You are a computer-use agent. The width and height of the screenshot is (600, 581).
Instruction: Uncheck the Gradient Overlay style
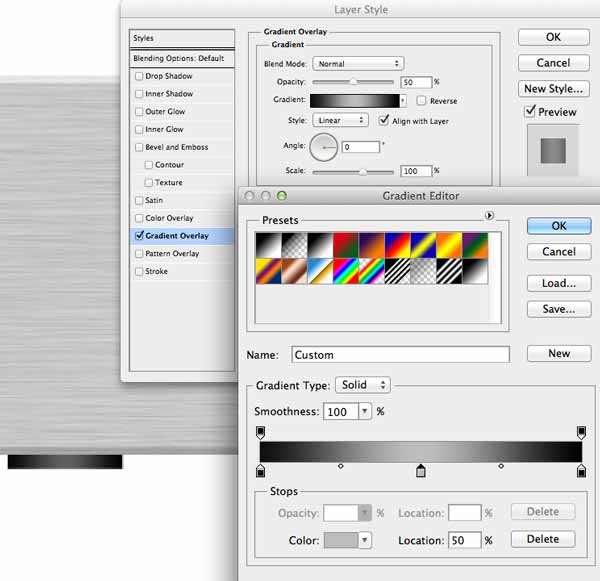pos(139,236)
